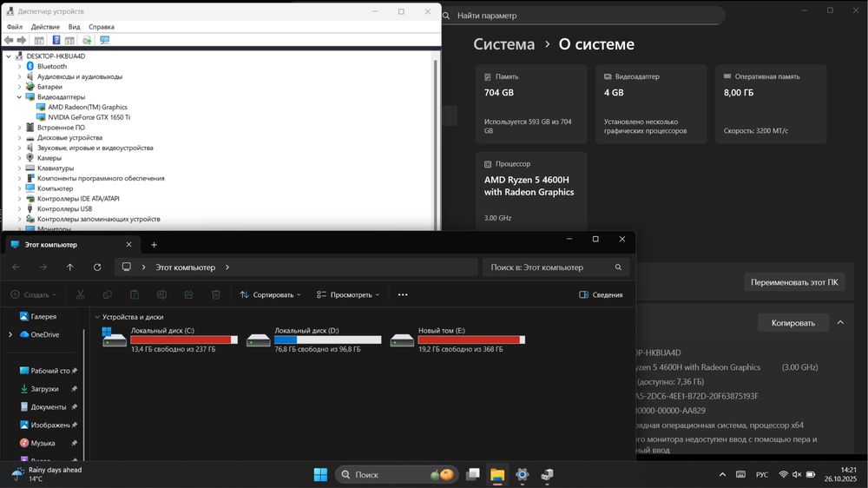Expand the Bluetooth node
Viewport: 868px width, 488px height.
click(19, 67)
